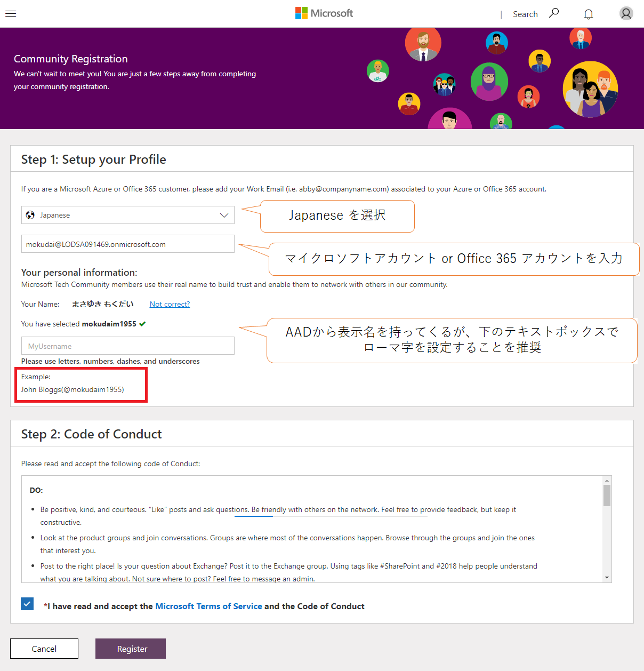Click the MyUsername input field
Viewport: 644px width, 671px height.
point(128,346)
